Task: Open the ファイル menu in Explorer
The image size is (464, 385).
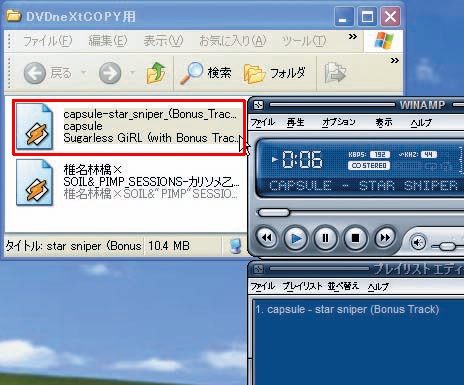Action: pos(48,41)
